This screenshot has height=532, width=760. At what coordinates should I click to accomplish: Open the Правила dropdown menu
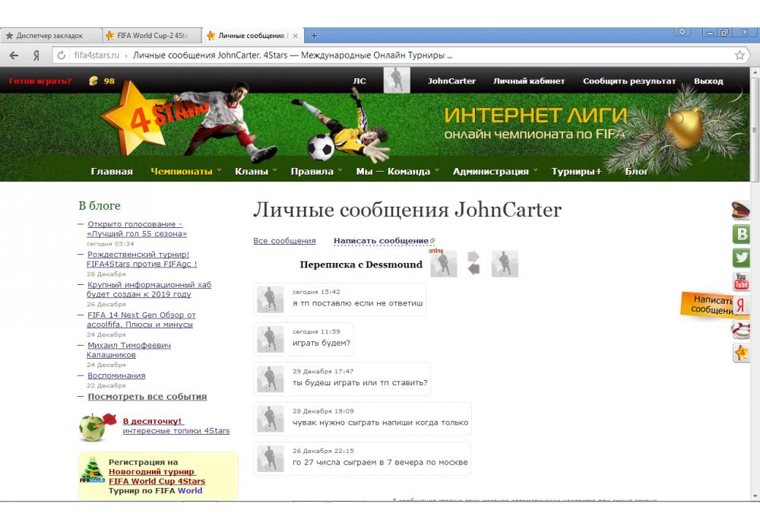pyautogui.click(x=316, y=171)
